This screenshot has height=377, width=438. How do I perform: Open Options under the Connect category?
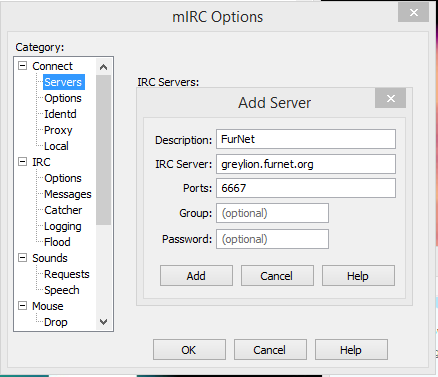click(x=63, y=98)
